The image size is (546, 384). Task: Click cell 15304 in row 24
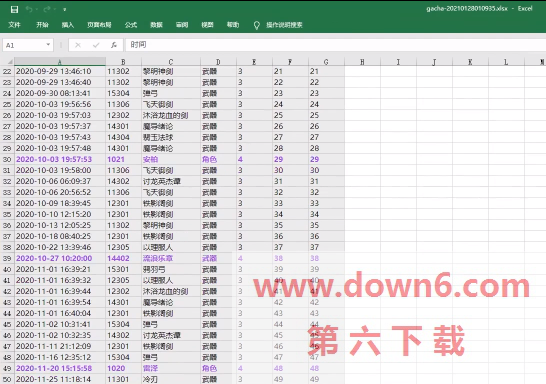(123, 93)
